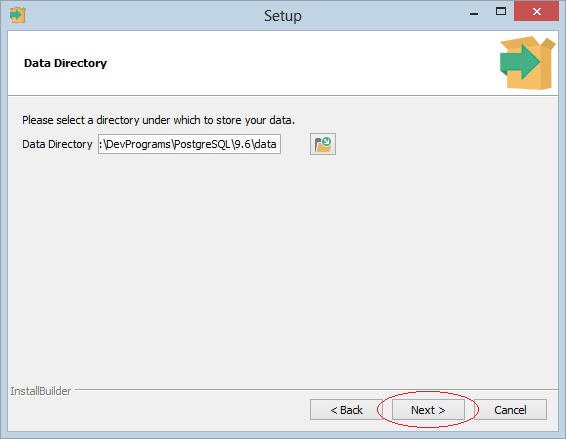Click the Data Directory label beside field
This screenshot has width=566, height=439.
pos(57,144)
